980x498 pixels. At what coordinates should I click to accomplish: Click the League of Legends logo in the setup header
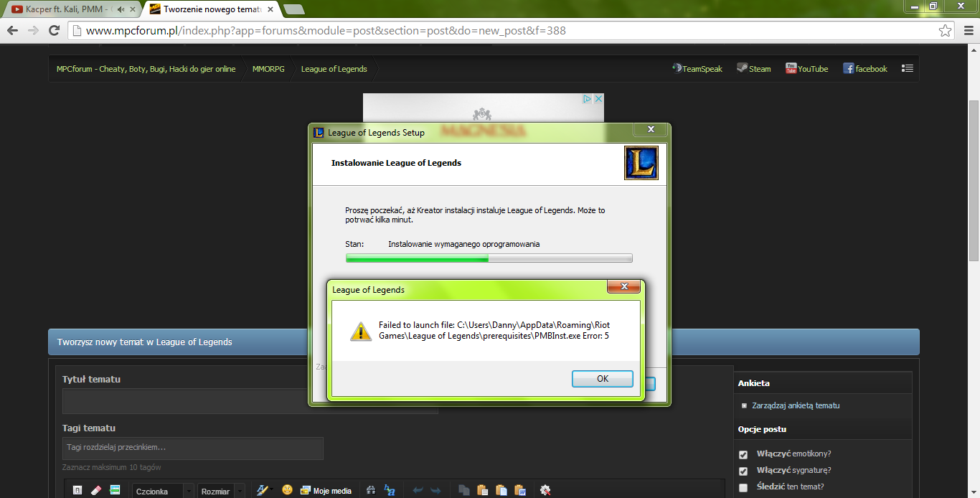click(641, 163)
